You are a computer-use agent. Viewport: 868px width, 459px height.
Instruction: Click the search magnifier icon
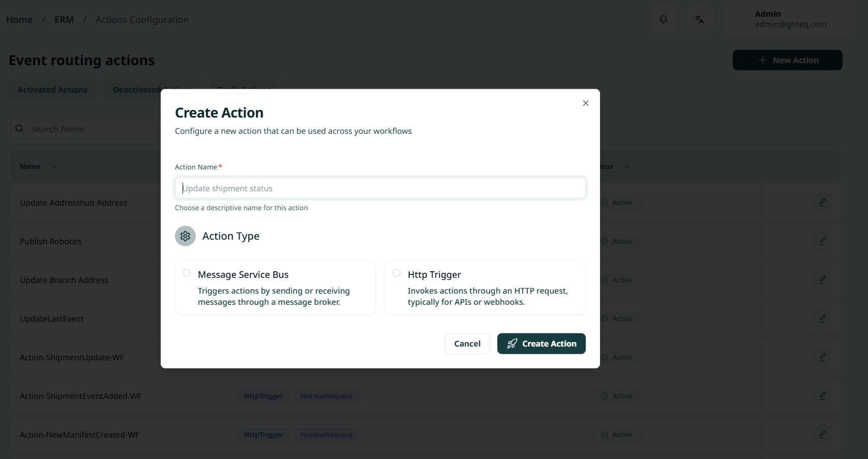coord(19,129)
